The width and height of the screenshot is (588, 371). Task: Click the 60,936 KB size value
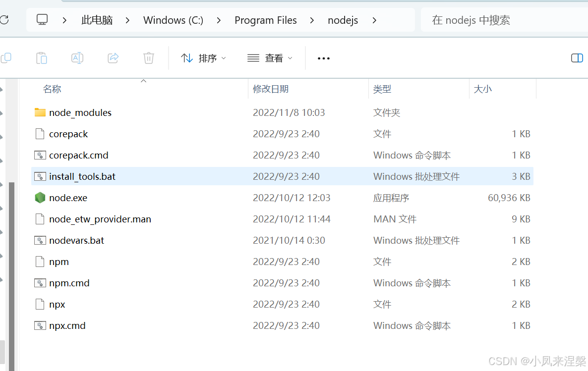tap(509, 198)
